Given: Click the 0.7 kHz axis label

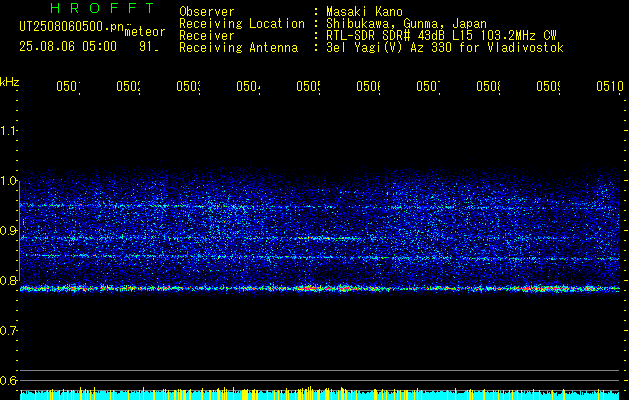Looking at the screenshot, I should pos(8,330).
